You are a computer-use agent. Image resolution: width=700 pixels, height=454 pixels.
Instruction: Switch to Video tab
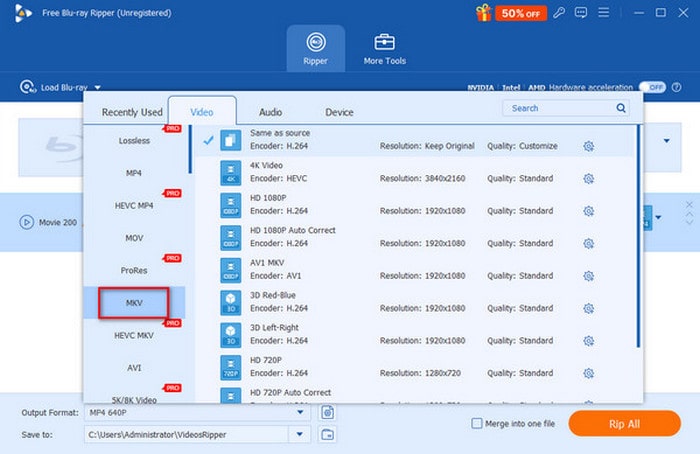[202, 112]
